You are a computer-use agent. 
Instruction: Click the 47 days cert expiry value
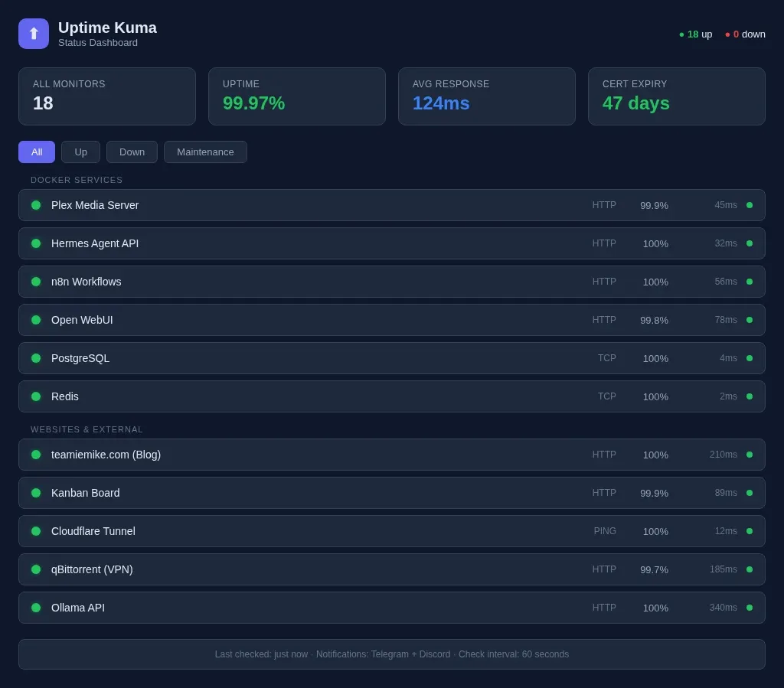pos(635,103)
